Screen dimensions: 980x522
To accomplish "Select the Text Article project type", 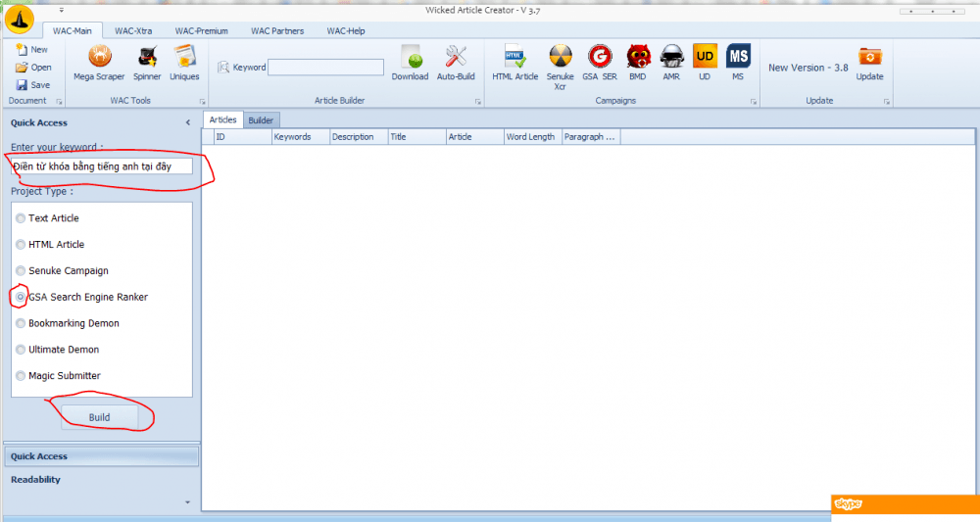I will 21,218.
